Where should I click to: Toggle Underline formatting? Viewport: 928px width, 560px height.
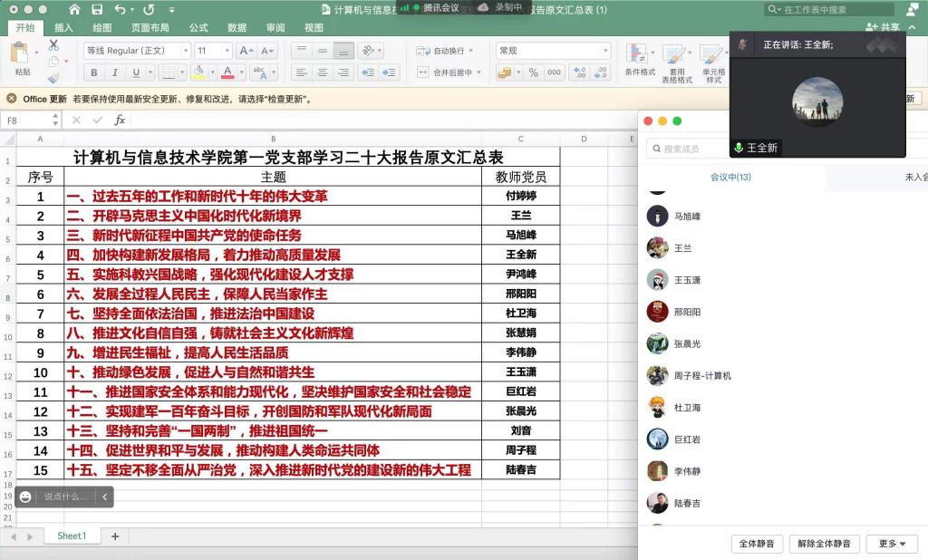[136, 72]
